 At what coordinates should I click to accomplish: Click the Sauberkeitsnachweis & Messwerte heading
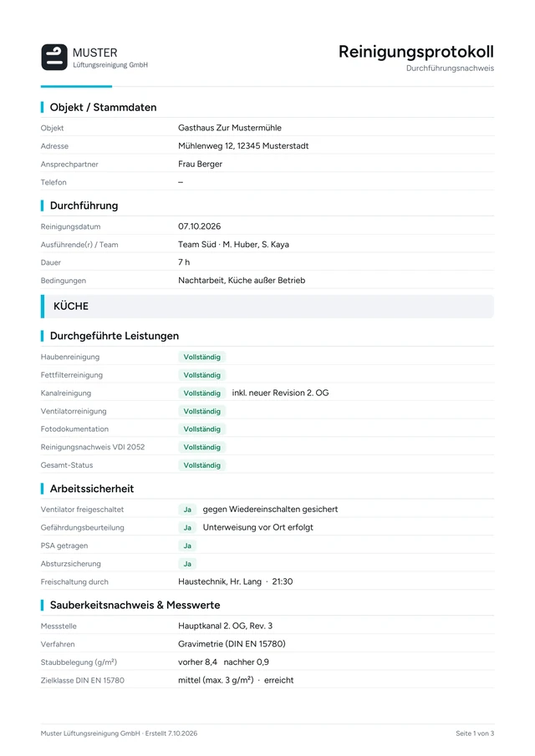[135, 605]
